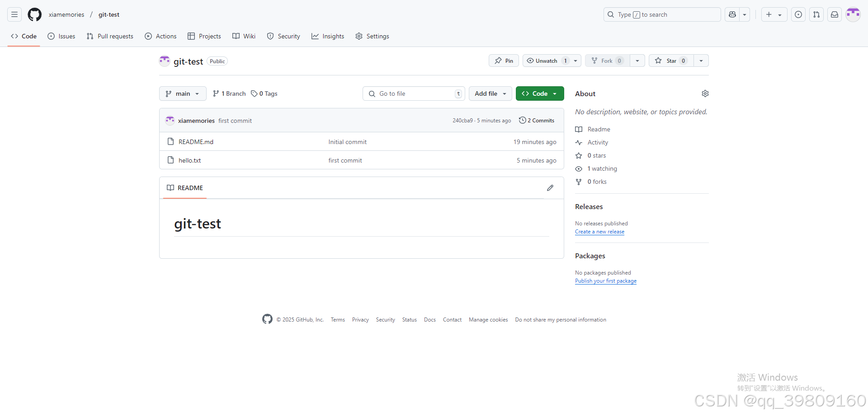Screen dimensions: 868x415
Task: Open Copilot chat icon in header
Action: coord(732,14)
